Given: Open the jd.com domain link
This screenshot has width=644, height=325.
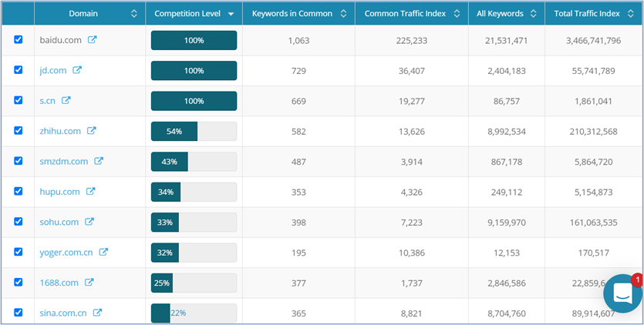Looking at the screenshot, I should (53, 71).
